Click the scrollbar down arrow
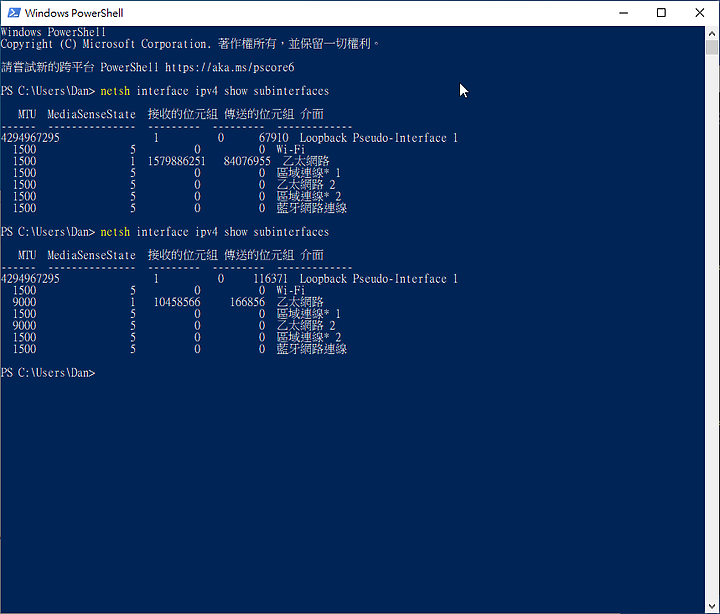 pos(712,606)
